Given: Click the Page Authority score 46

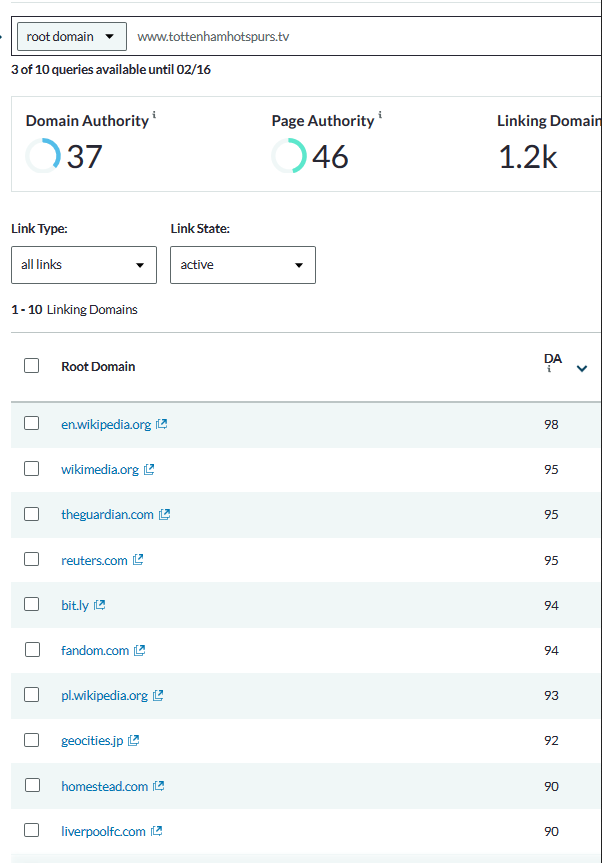Looking at the screenshot, I should (x=330, y=156).
